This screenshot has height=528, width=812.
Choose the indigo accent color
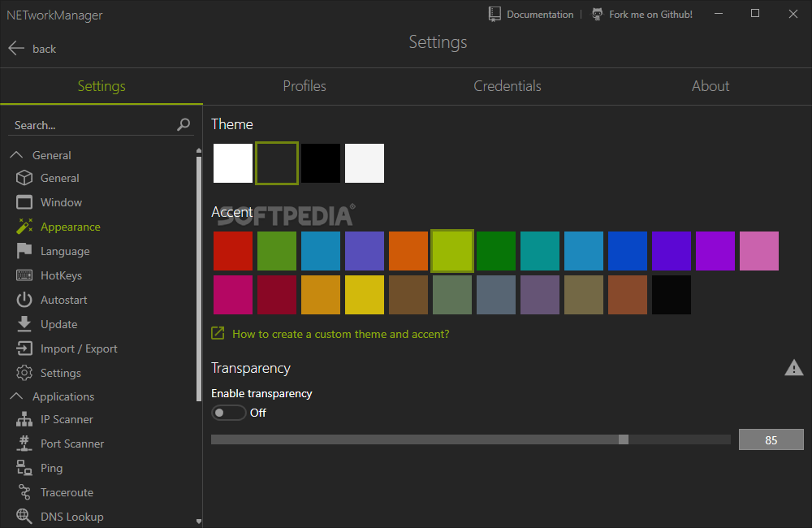point(672,251)
